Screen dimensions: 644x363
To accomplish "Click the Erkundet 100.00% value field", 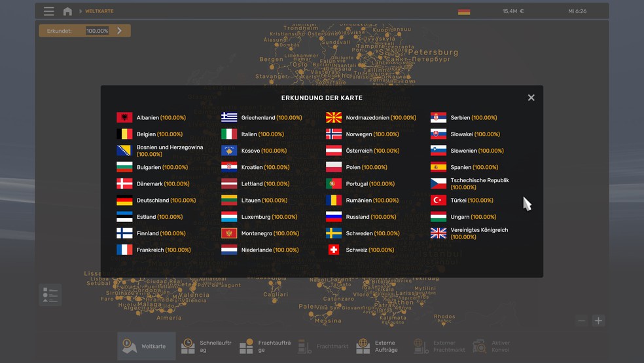I will (x=97, y=31).
